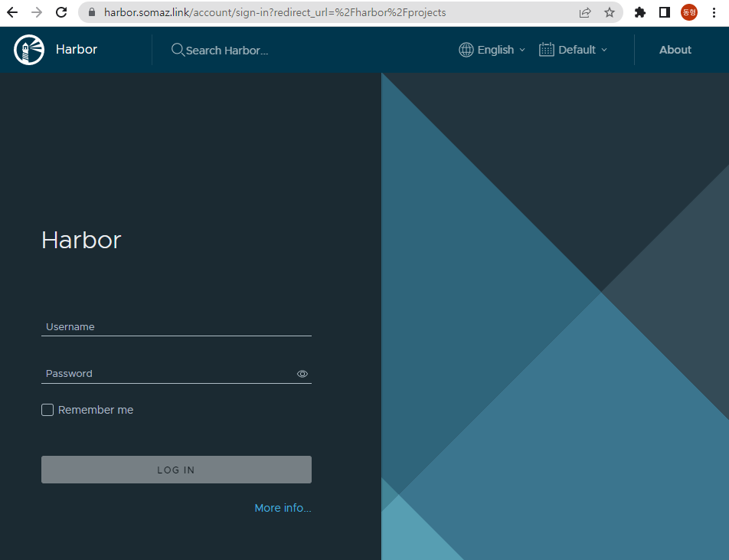The image size is (729, 560).
Task: Click the browser address bar URL
Action: tap(275, 12)
